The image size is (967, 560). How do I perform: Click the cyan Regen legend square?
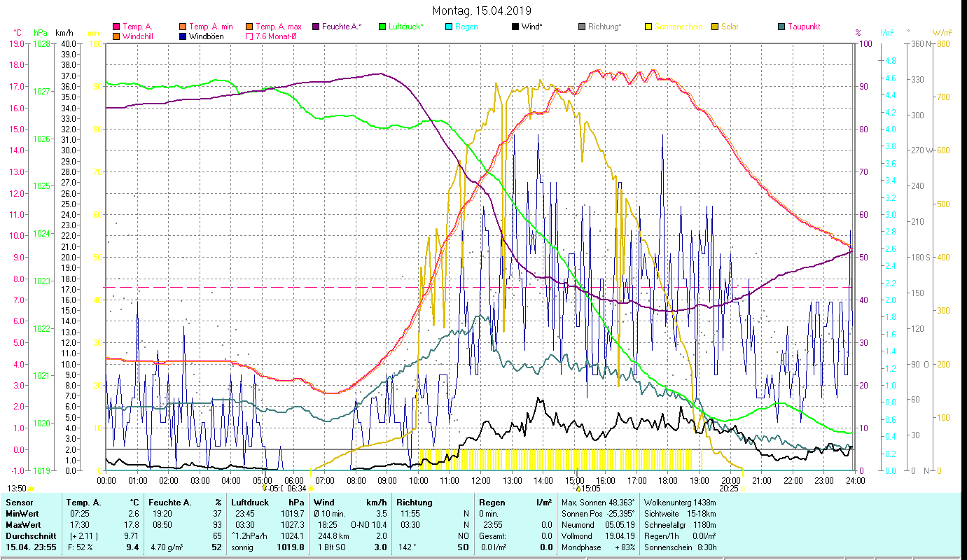pos(449,27)
